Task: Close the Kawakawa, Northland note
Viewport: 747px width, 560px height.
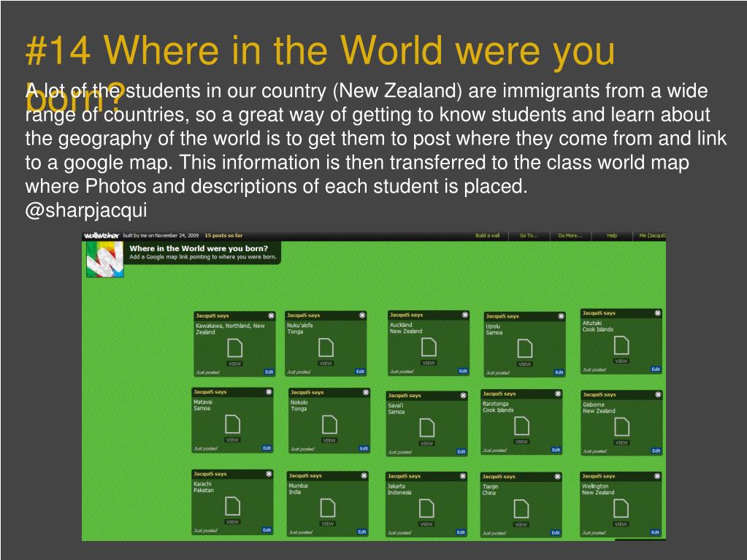Action: [x=271, y=315]
